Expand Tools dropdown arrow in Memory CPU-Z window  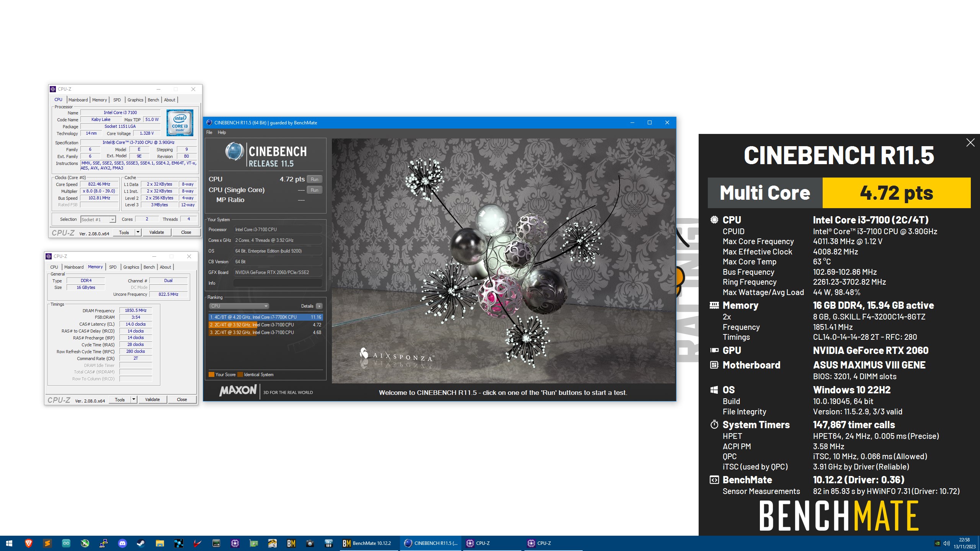click(x=134, y=399)
